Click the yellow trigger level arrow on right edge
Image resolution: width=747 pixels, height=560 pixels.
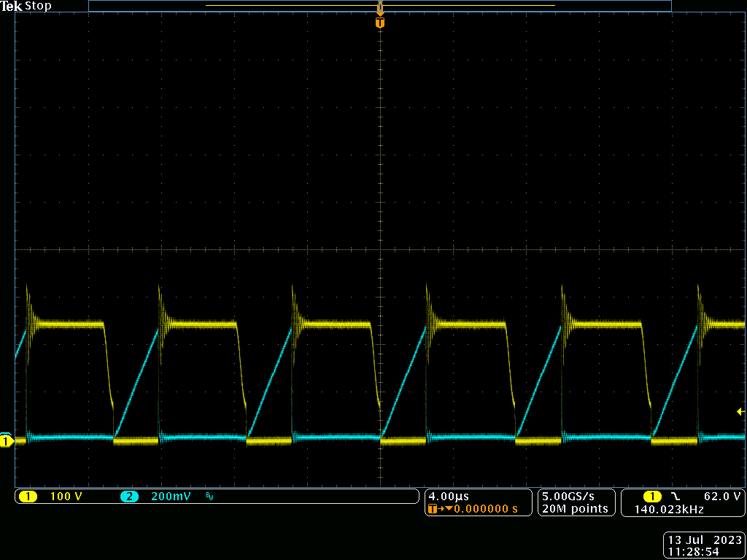coord(739,411)
